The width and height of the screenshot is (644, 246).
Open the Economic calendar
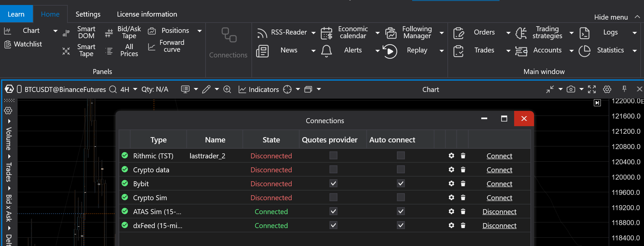(353, 33)
